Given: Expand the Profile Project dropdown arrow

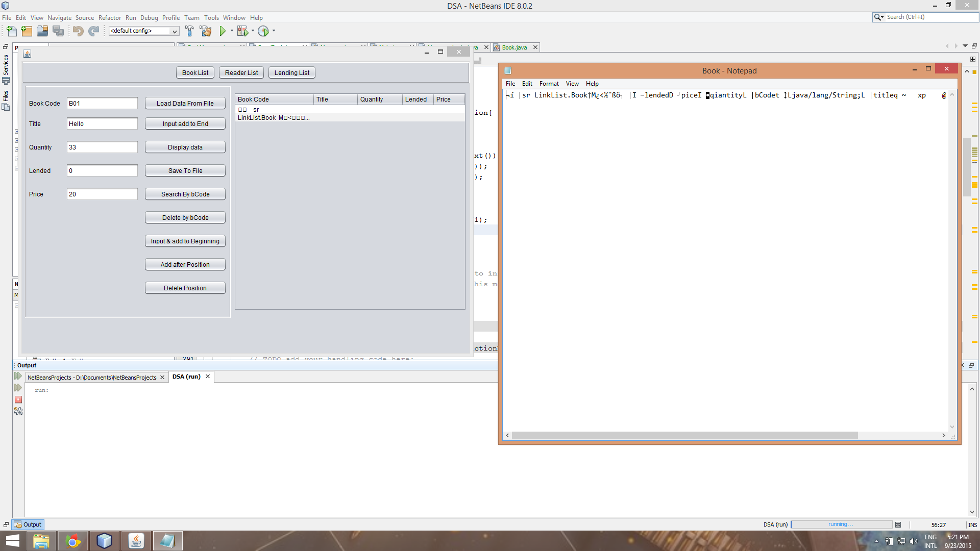Looking at the screenshot, I should click(274, 31).
